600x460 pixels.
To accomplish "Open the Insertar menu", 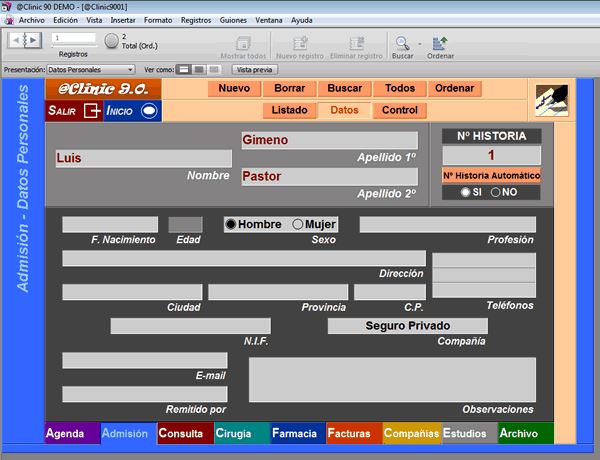I will coord(123,20).
